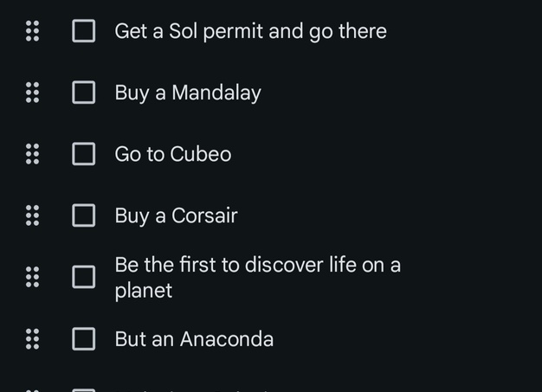Select the 'Go to Cubeo' list entry text
This screenshot has width=542, height=392.
tap(173, 154)
